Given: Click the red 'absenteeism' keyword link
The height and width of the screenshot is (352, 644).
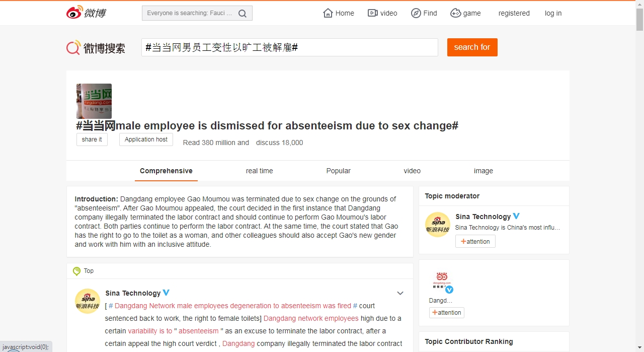Looking at the screenshot, I should [199, 331].
